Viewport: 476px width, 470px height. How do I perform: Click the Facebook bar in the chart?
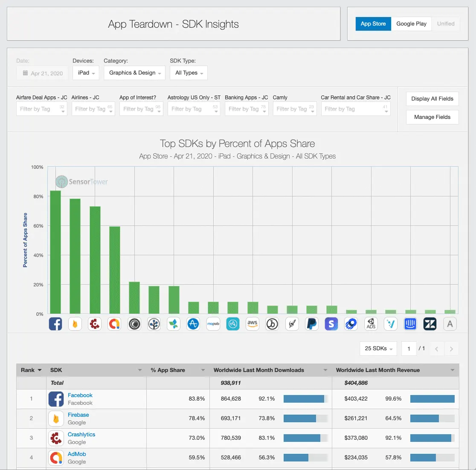[x=55, y=252]
